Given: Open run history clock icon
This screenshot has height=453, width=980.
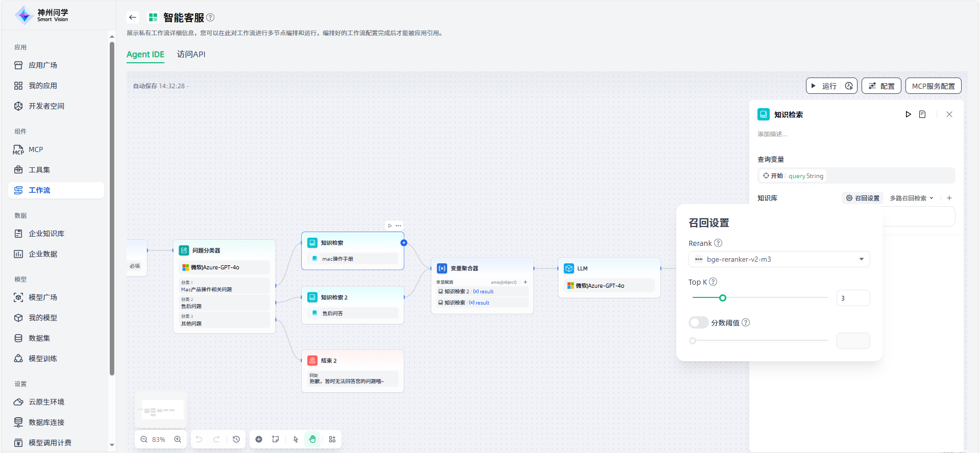Looking at the screenshot, I should (849, 86).
